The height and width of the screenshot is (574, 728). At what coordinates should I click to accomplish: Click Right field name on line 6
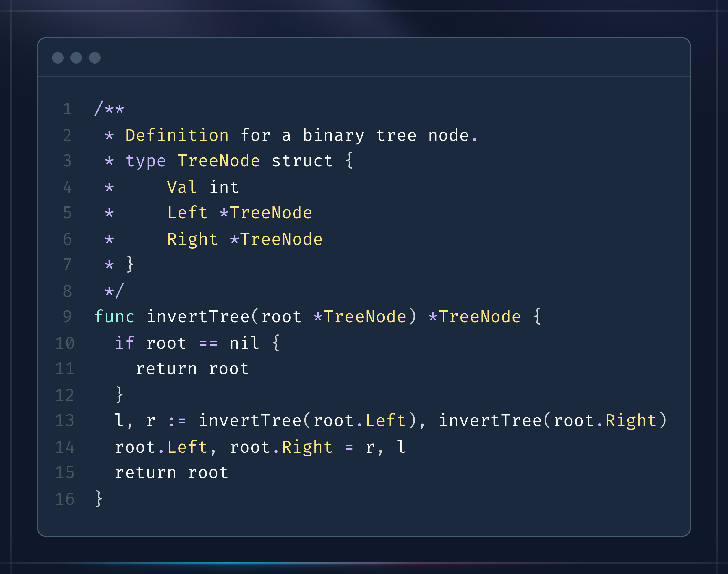pos(193,239)
